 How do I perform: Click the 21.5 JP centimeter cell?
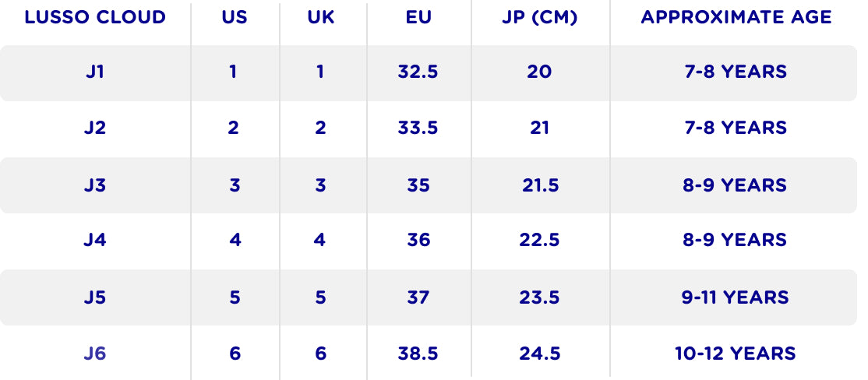[540, 185]
